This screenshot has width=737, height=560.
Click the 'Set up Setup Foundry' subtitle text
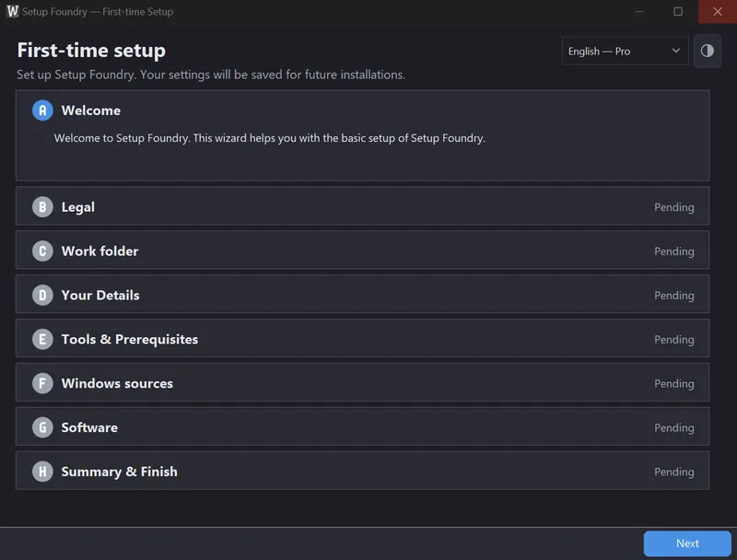(x=211, y=75)
